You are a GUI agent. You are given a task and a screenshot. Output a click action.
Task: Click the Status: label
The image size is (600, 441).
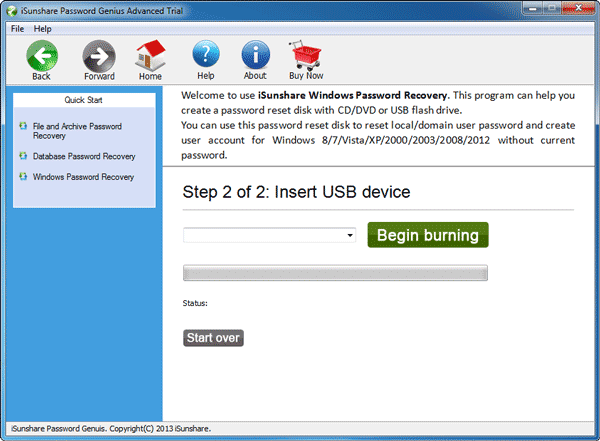[x=195, y=303]
